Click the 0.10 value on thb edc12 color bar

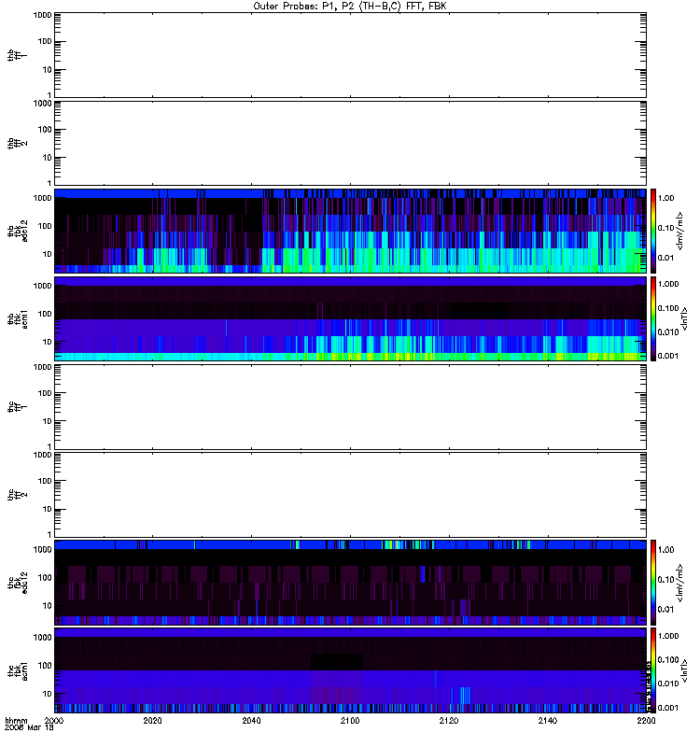coord(666,228)
